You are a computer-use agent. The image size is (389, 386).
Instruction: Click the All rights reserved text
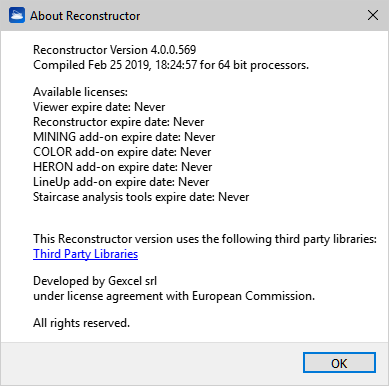coord(81,323)
